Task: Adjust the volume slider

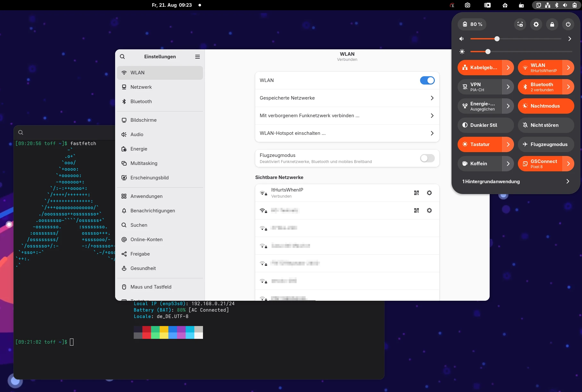Action: pyautogui.click(x=516, y=39)
